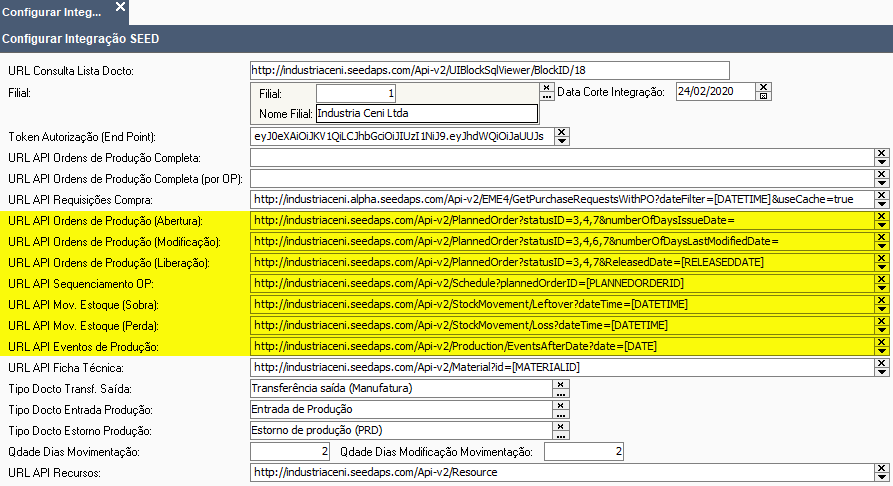Click the numberOfDaysLastModifiedDate URL field
This screenshot has height=486, width=893.
[562, 242]
